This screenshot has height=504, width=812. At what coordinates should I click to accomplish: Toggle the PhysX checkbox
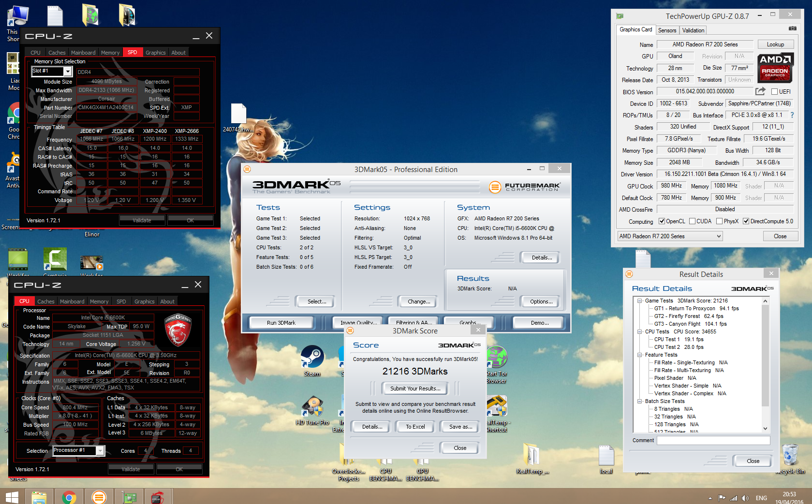pyautogui.click(x=719, y=221)
